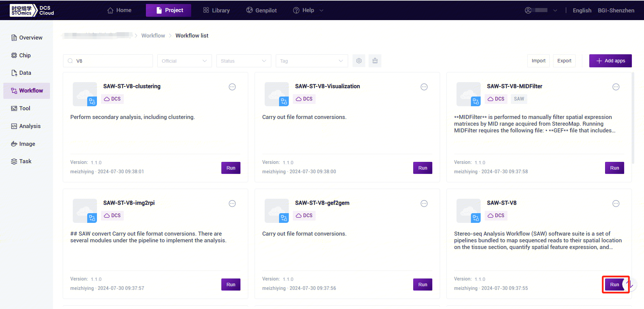
Task: Open Data in the sidebar
Action: click(x=27, y=73)
